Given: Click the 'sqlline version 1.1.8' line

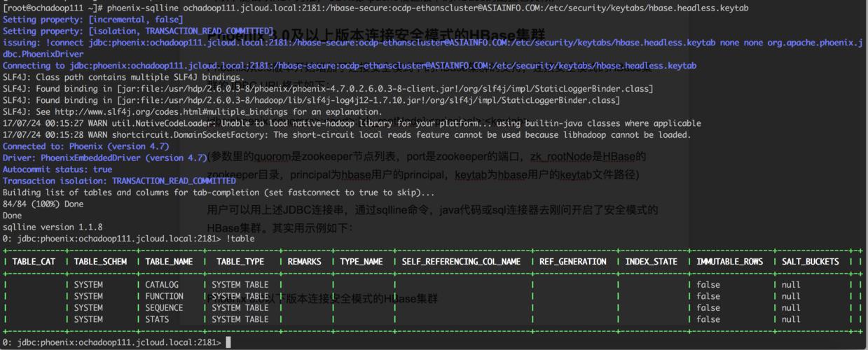Looking at the screenshot, I should tap(53, 227).
